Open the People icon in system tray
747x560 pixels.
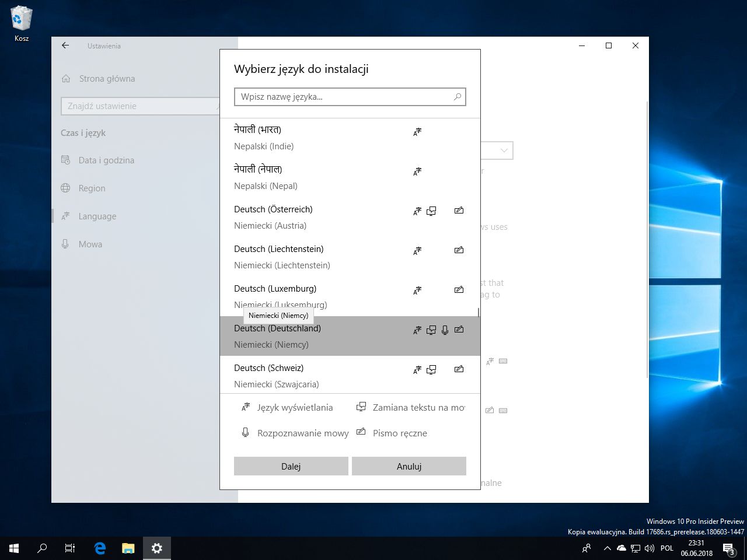click(587, 548)
